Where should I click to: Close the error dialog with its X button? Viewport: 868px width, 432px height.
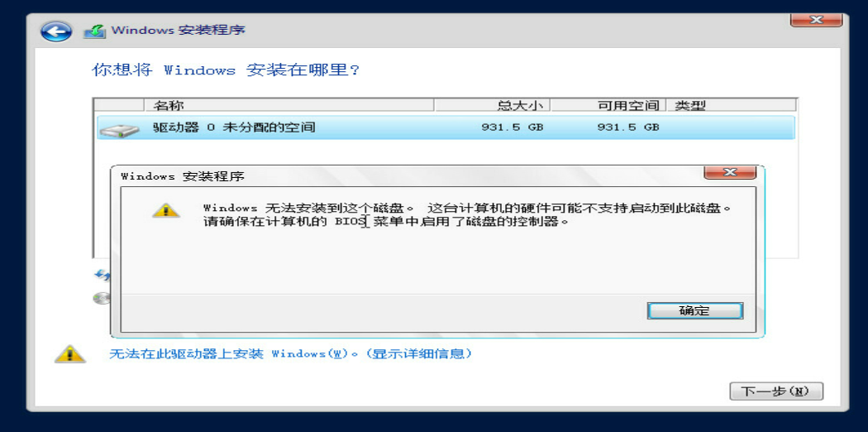click(730, 172)
